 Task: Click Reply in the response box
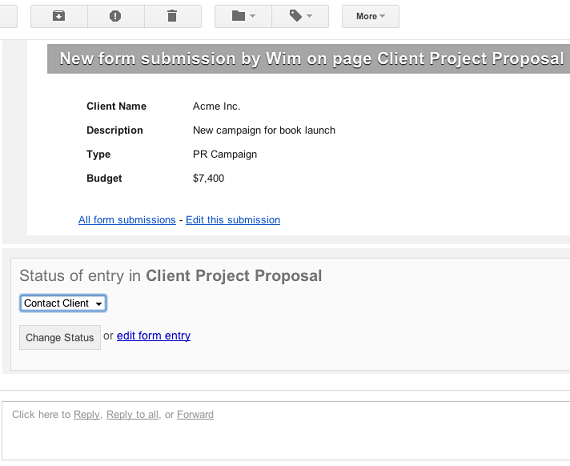coord(87,415)
